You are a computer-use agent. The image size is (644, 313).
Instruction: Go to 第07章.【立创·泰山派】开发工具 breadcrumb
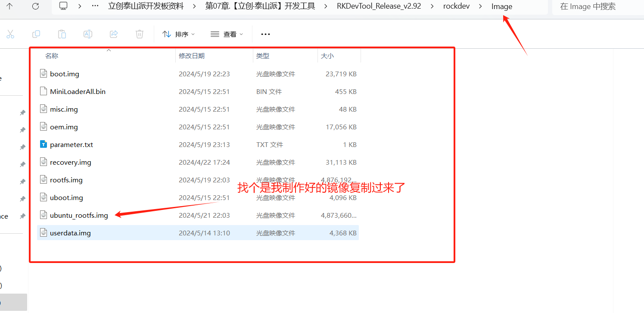click(260, 6)
